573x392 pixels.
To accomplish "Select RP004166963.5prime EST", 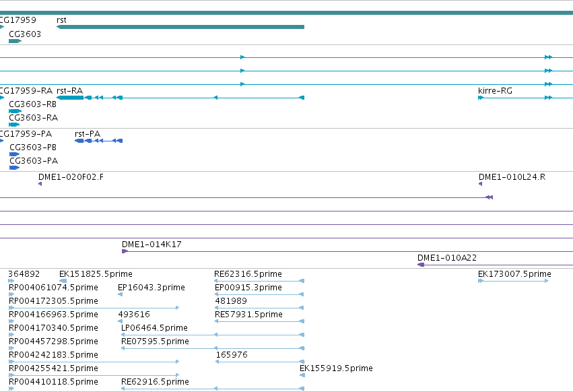I will click(x=11, y=321).
